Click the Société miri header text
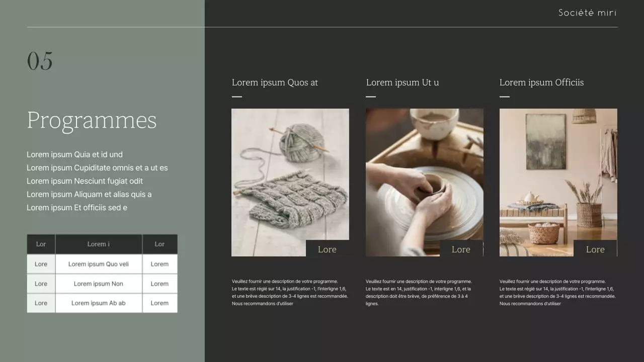This screenshot has height=362, width=644. (x=587, y=13)
